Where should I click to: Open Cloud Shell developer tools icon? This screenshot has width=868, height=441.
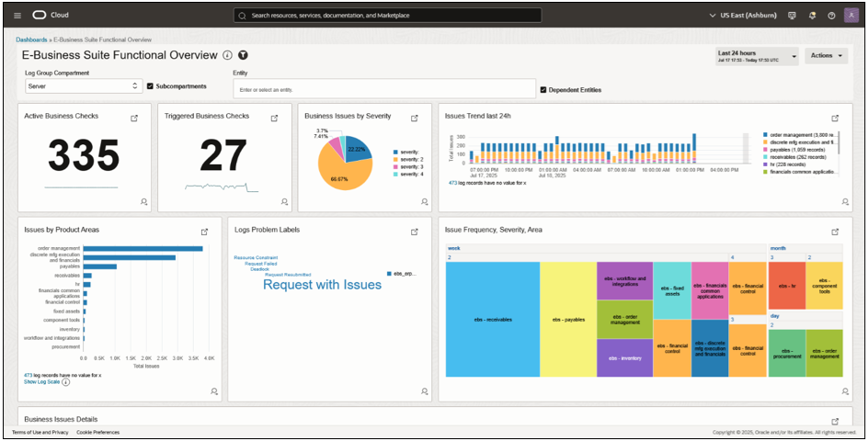(792, 16)
